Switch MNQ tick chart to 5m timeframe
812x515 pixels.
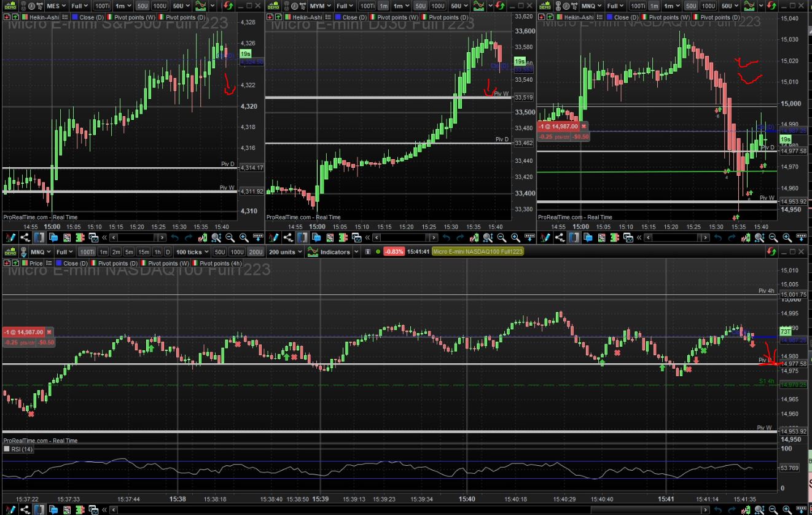tap(129, 252)
